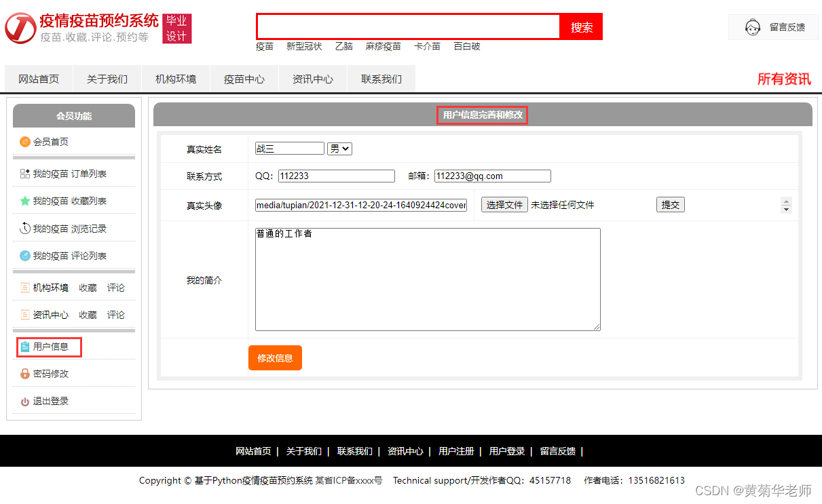Viewport: 822px width, 504px height.
Task: Click the 提交 upload button
Action: point(671,205)
